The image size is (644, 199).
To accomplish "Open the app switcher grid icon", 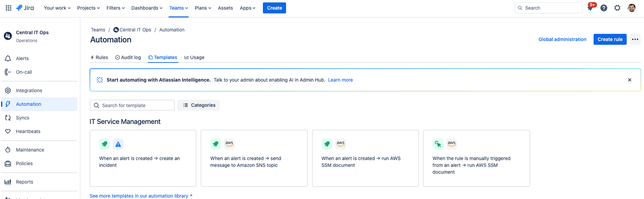I will pos(9,8).
